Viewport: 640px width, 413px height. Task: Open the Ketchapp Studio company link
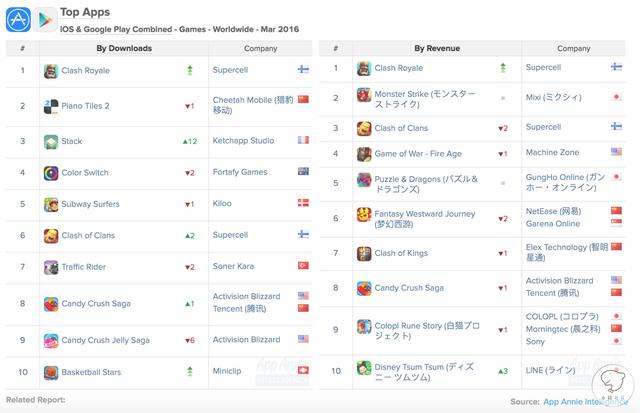tap(243, 141)
